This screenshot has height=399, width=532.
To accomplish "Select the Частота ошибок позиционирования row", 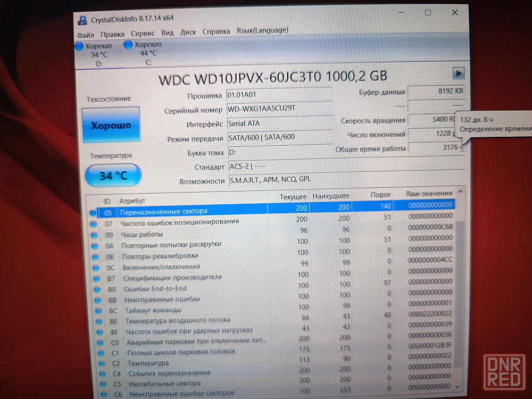I will coord(272,220).
